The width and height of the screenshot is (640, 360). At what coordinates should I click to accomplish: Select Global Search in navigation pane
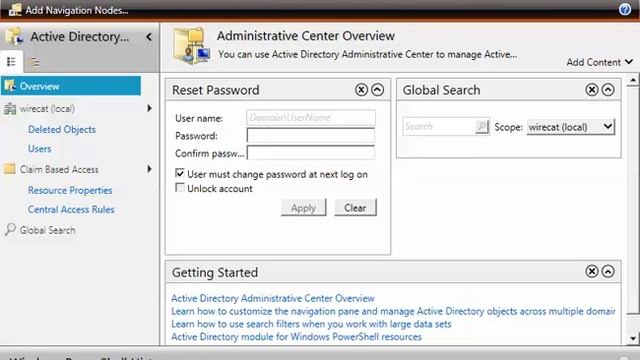tap(48, 230)
